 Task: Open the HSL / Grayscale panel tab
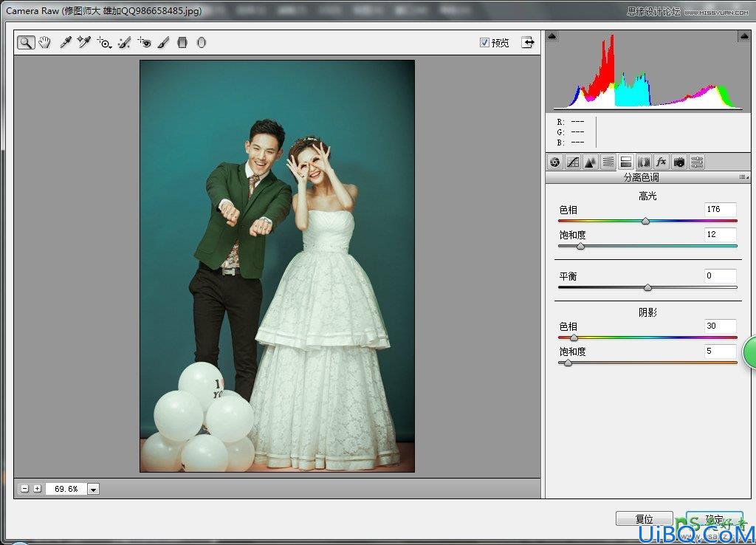click(608, 162)
